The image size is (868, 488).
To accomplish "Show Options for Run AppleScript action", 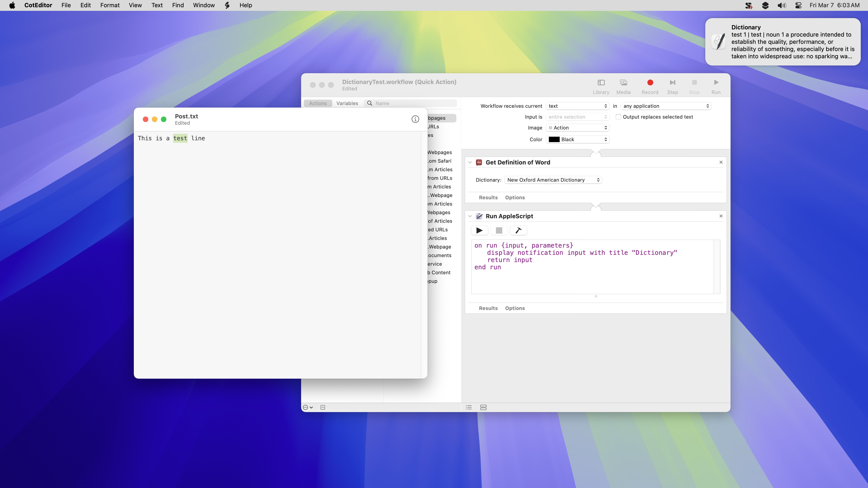I will [515, 308].
